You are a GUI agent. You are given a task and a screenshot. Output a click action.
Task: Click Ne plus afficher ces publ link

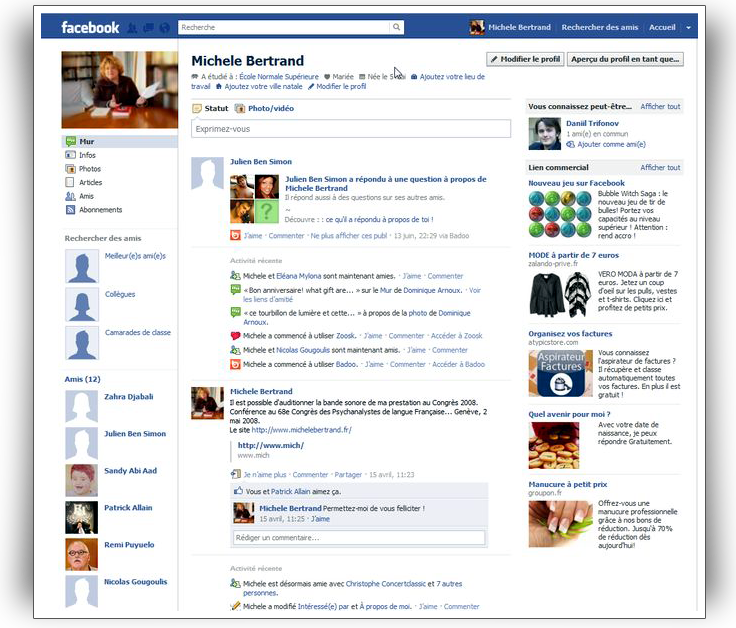(x=349, y=236)
